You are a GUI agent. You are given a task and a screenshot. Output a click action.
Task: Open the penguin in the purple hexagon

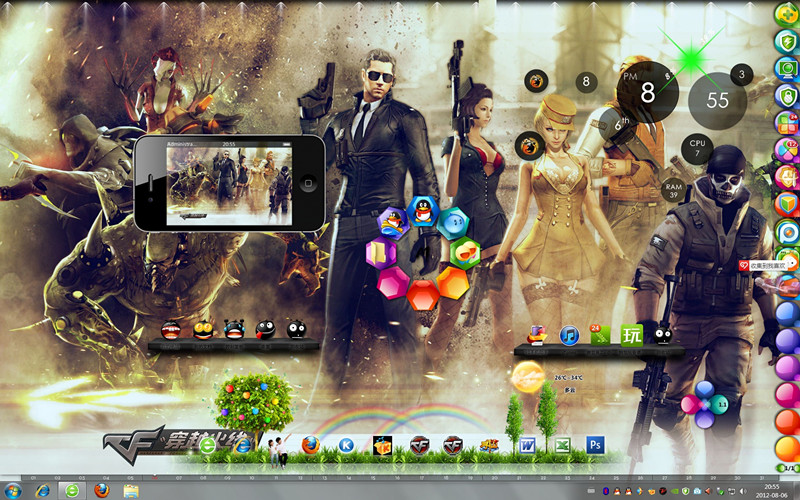click(x=393, y=223)
